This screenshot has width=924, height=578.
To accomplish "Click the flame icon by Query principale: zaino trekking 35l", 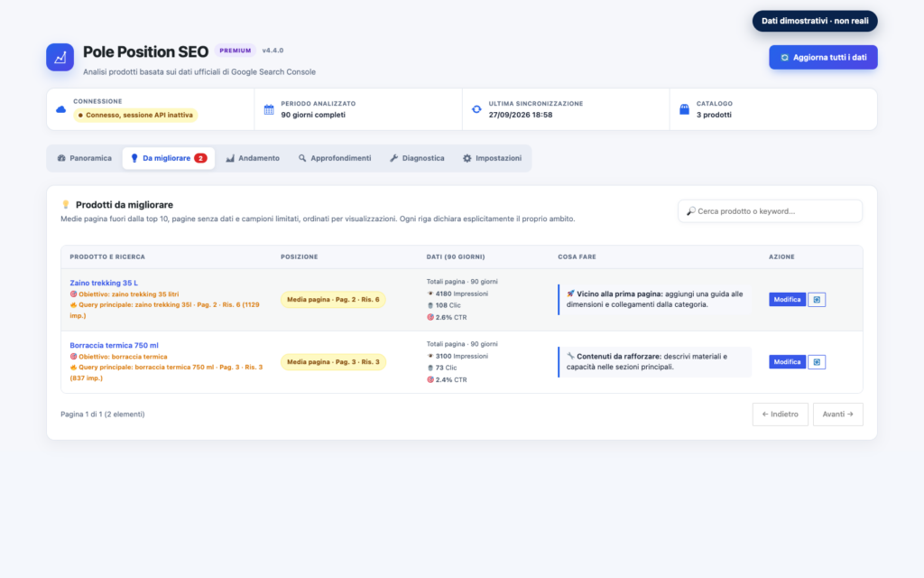I will pos(74,305).
